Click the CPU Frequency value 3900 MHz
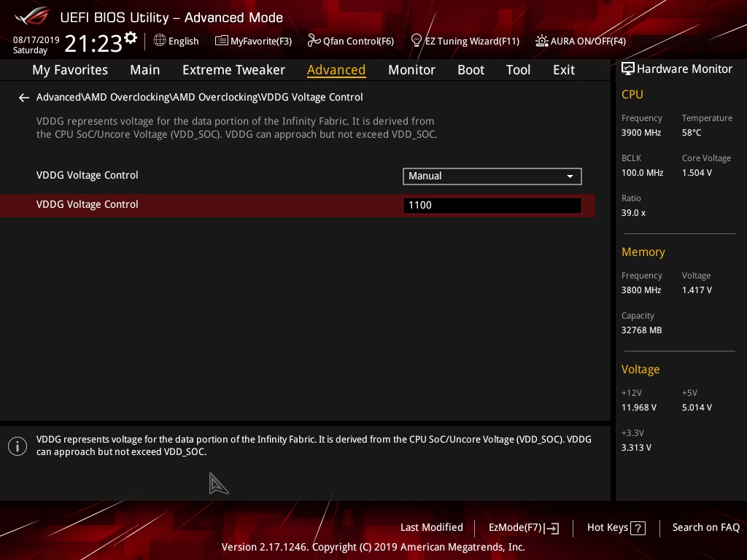 point(640,133)
